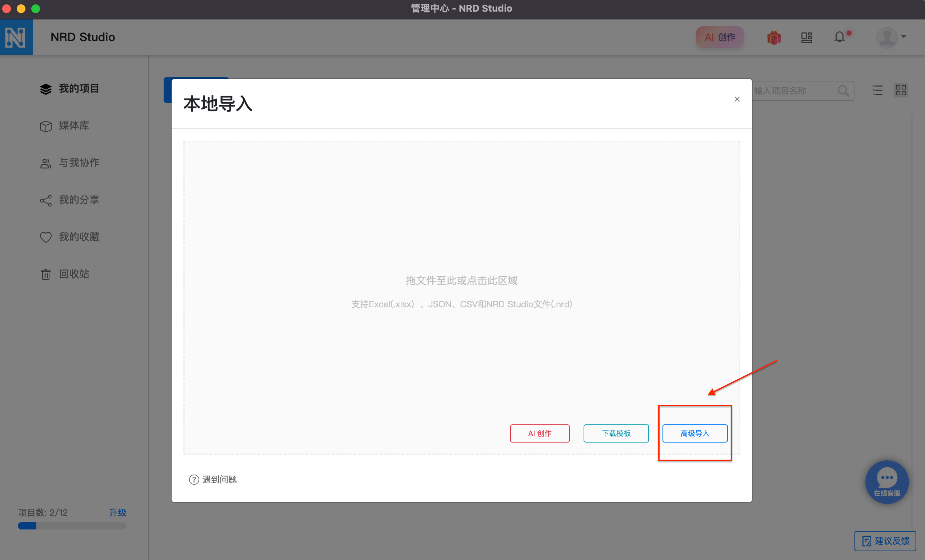Close the 本地导入 dialog
Viewport: 925px width, 560px height.
coord(737,99)
